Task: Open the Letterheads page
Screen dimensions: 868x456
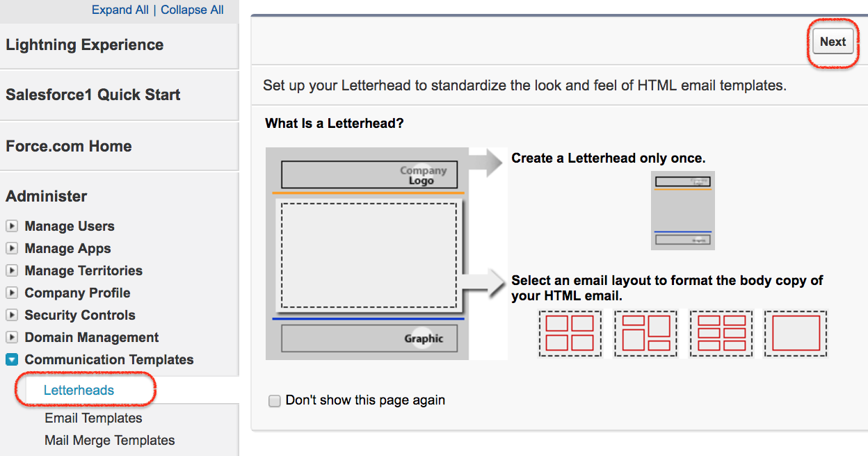Action: pos(79,390)
